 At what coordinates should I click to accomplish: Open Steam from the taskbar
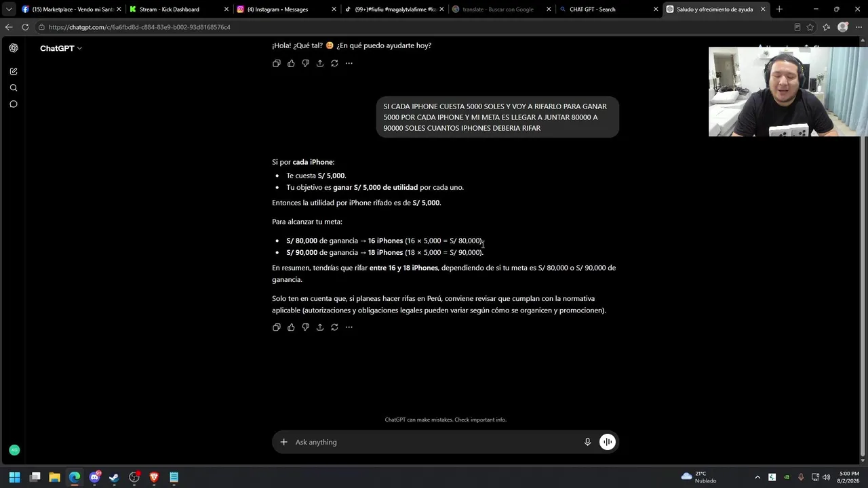(114, 477)
